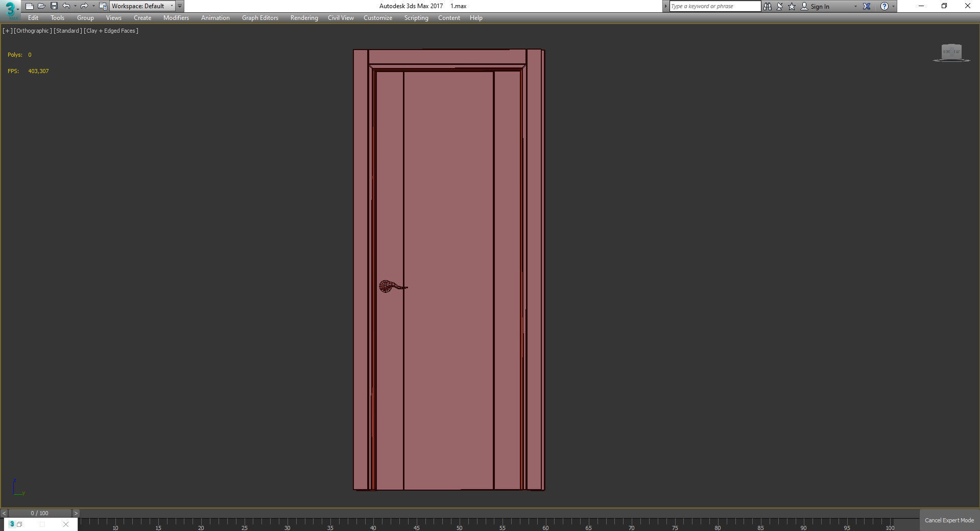Click the Open File folder icon
Image resolution: width=980 pixels, height=531 pixels.
[x=42, y=6]
